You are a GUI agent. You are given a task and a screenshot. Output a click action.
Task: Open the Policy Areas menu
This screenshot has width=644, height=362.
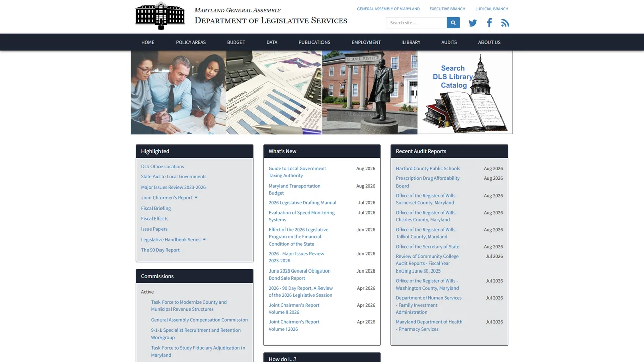191,42
